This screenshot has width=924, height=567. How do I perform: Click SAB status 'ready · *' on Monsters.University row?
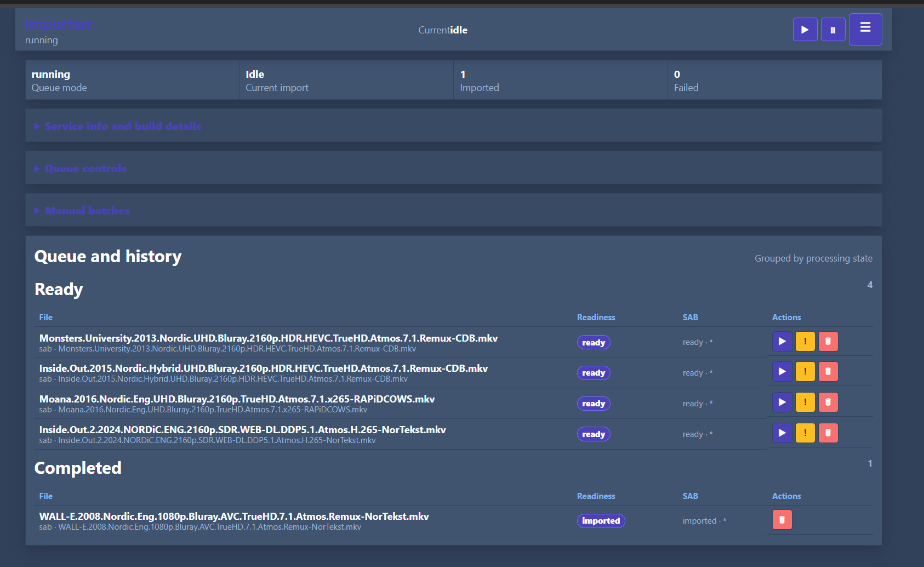[698, 342]
